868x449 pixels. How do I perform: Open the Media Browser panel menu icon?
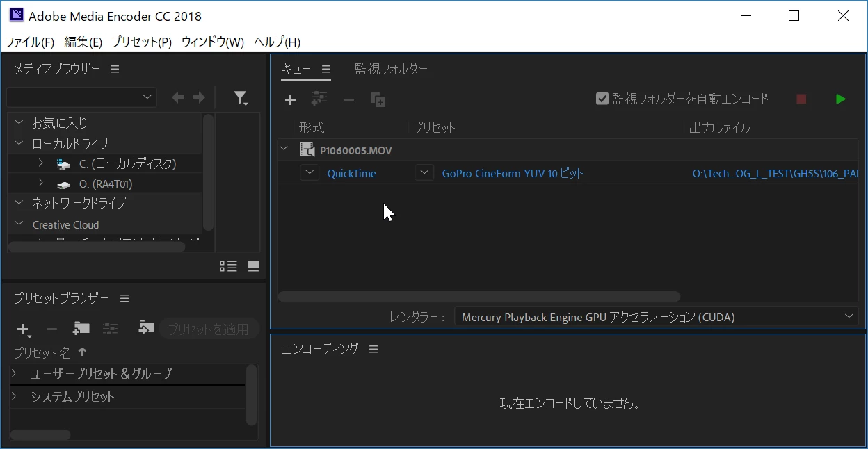coord(115,69)
